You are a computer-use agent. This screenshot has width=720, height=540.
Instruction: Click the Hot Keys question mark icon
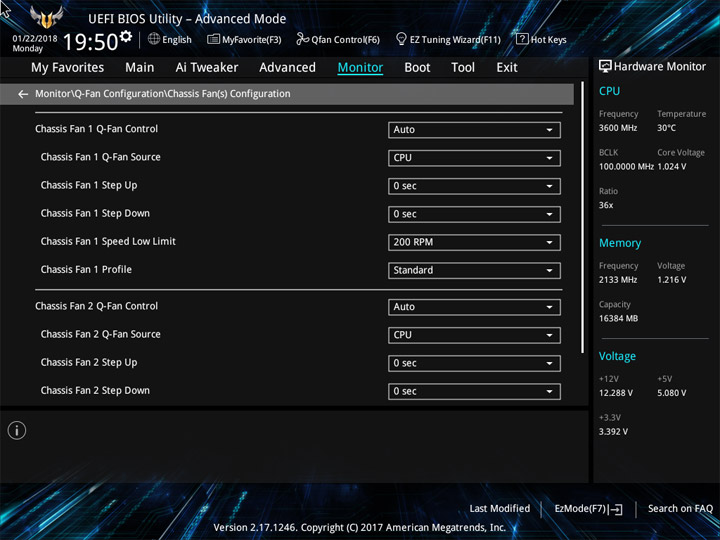522,39
